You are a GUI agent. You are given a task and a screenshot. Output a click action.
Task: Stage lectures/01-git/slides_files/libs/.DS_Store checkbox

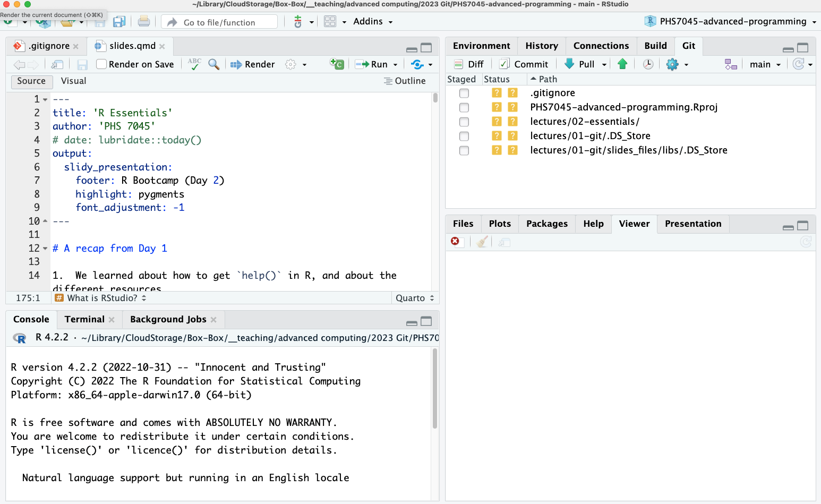point(464,150)
